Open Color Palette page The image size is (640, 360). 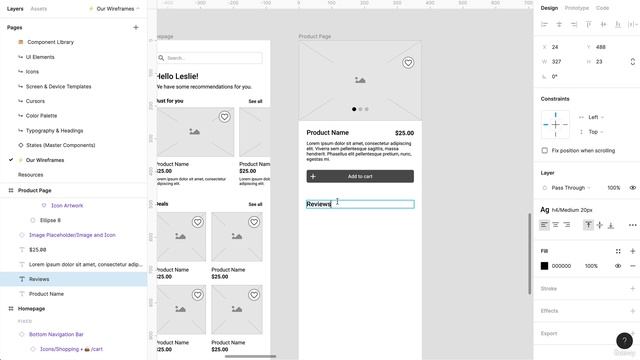click(x=41, y=116)
